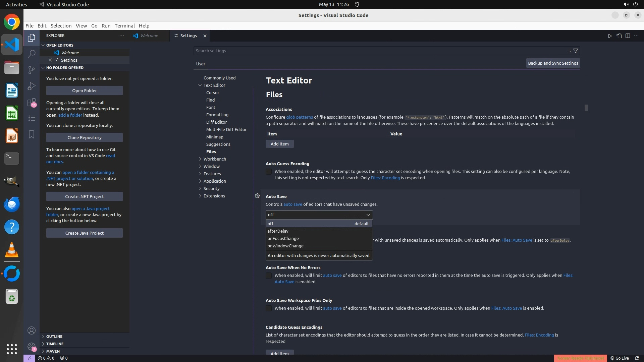Open the Run and Debug view
This screenshot has height=362, width=644.
click(32, 86)
